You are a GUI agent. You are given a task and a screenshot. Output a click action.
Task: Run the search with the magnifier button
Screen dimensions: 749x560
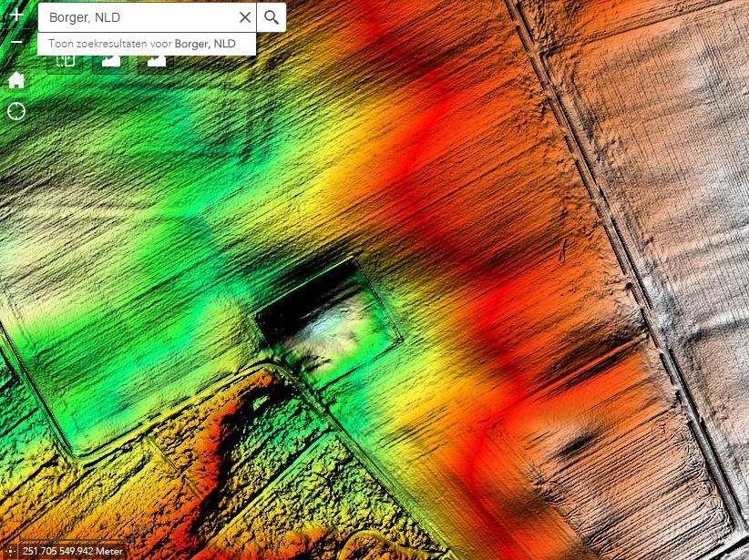pyautogui.click(x=272, y=17)
